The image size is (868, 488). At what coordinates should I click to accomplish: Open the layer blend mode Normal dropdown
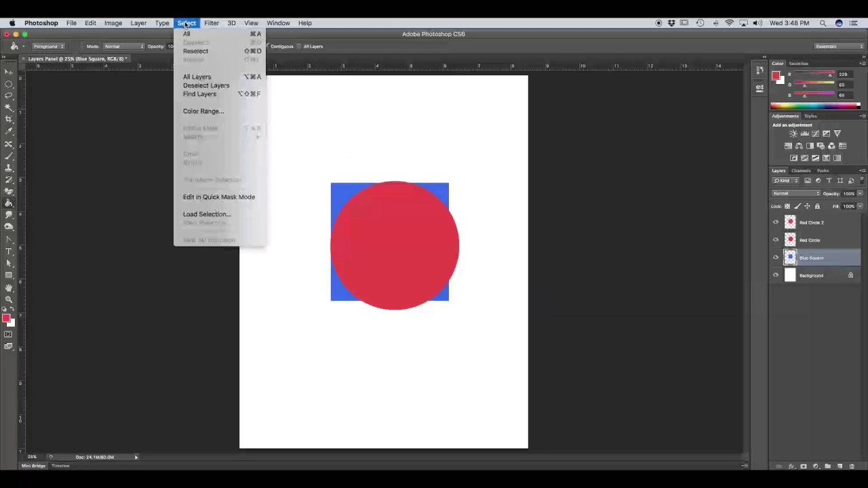pyautogui.click(x=796, y=193)
